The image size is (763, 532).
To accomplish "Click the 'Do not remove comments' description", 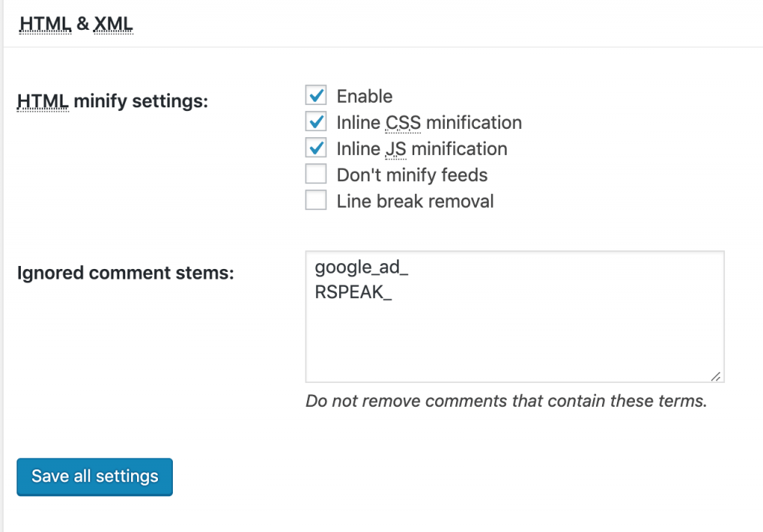I will pyautogui.click(x=506, y=401).
